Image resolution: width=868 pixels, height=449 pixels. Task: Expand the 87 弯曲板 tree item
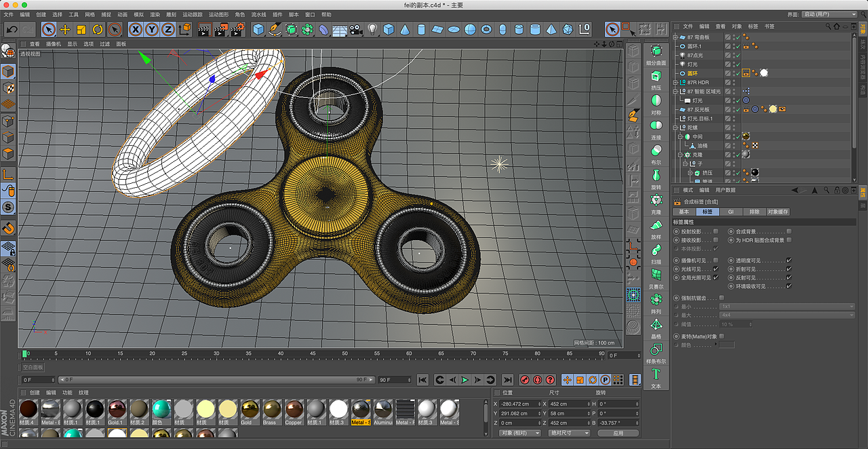[675, 37]
